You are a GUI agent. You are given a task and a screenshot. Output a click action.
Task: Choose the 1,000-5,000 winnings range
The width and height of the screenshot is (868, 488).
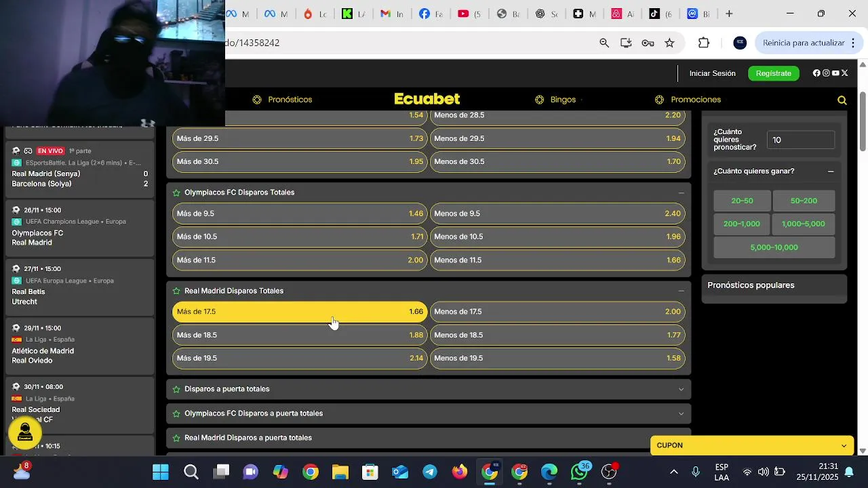[804, 224]
